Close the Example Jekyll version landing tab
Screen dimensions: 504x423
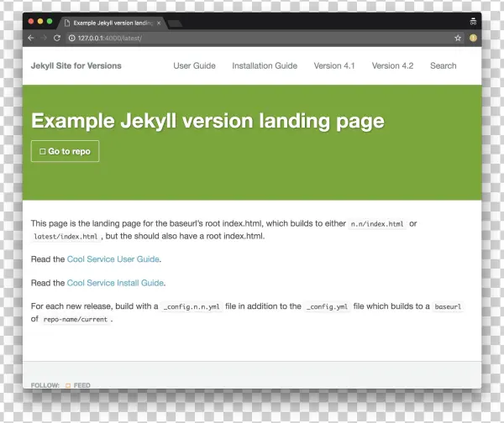click(x=159, y=23)
